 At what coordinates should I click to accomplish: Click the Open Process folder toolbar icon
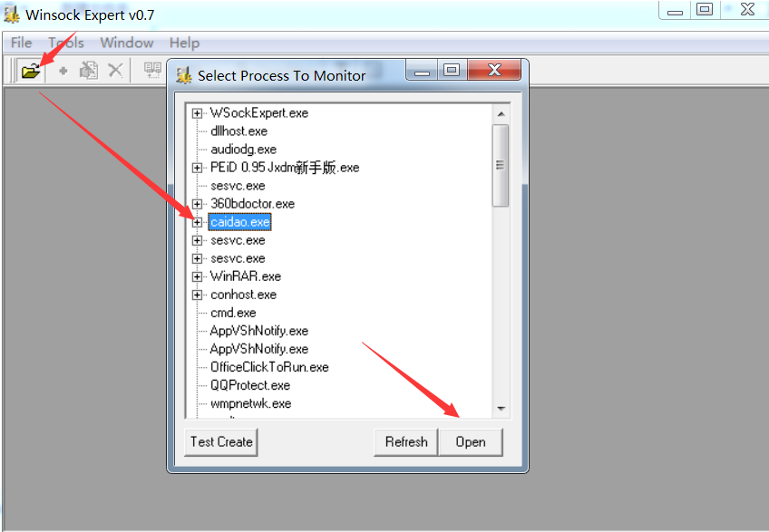[31, 71]
